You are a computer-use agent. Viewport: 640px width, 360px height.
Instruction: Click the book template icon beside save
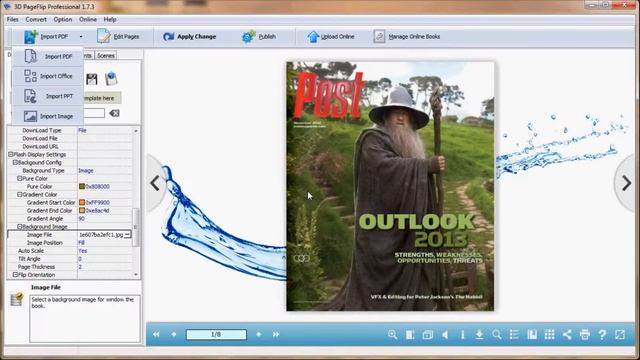click(x=111, y=78)
